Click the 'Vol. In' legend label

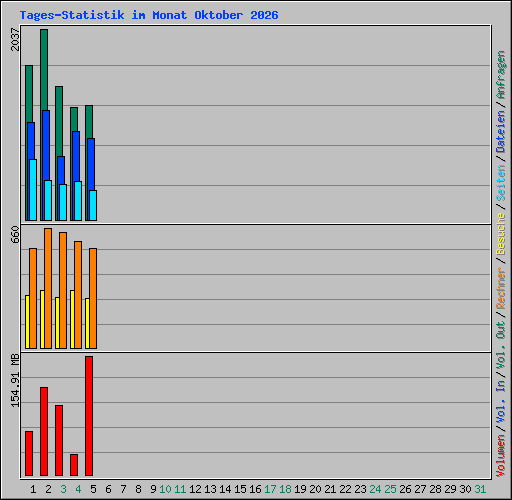501,402
